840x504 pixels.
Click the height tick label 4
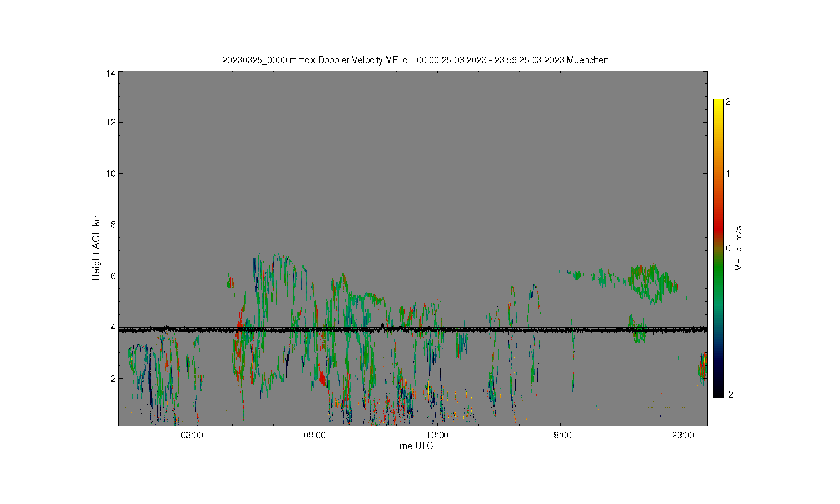click(113, 327)
